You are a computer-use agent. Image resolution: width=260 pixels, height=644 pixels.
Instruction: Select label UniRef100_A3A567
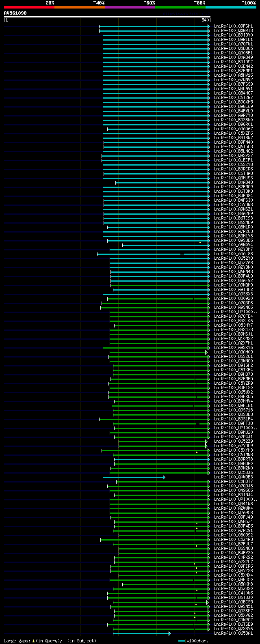(233, 129)
